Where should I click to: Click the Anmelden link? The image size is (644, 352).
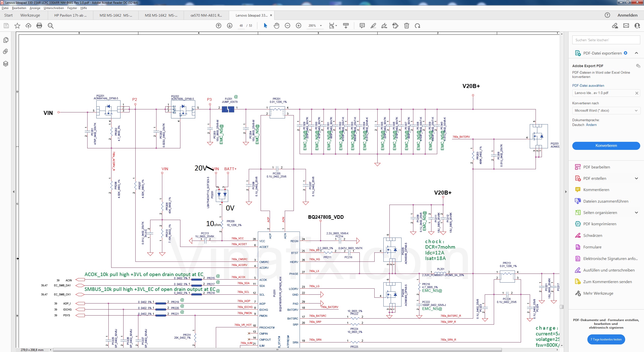[x=627, y=15]
